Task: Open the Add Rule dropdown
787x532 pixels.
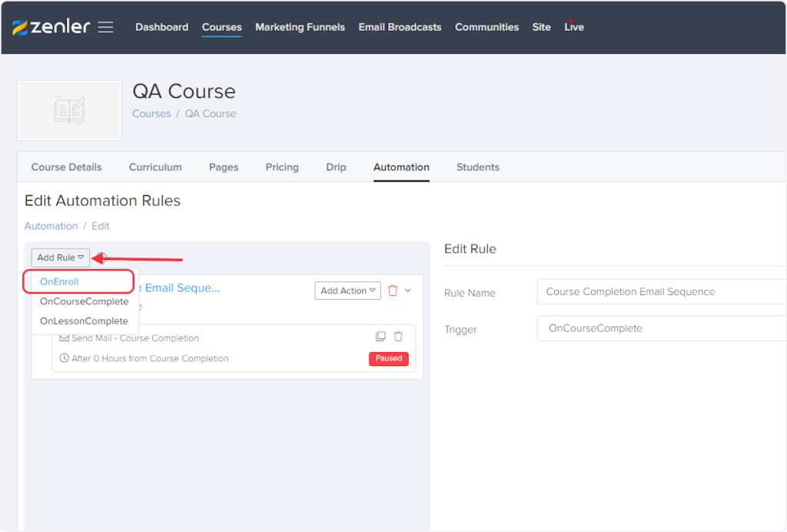Action: 60,258
